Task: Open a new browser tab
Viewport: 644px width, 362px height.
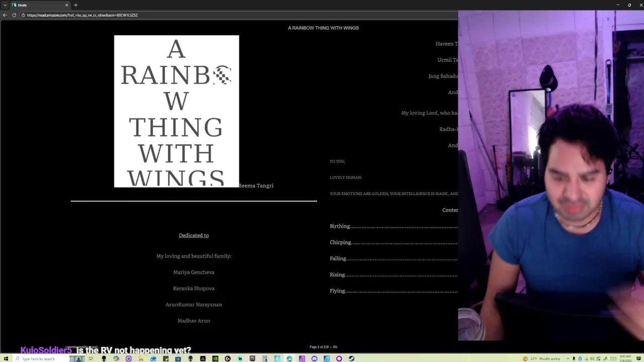Action: point(75,5)
